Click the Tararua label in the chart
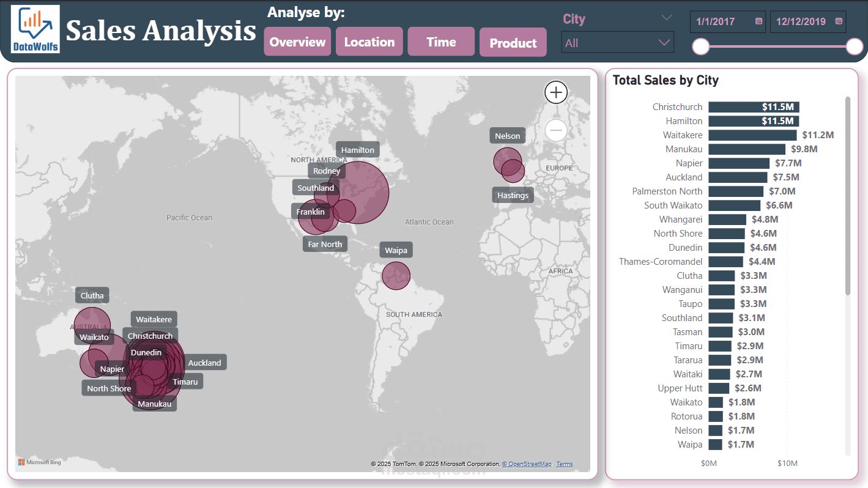868x488 pixels. pos(688,360)
